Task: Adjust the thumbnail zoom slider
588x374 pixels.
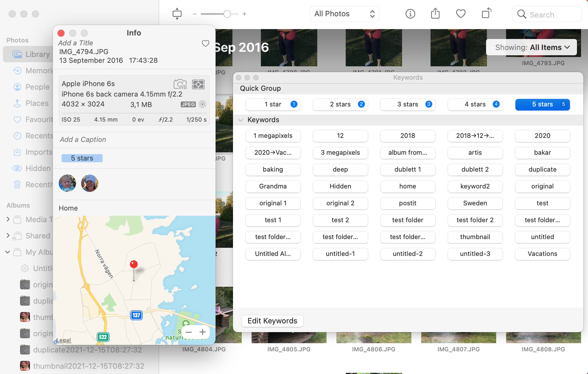Action: point(227,14)
